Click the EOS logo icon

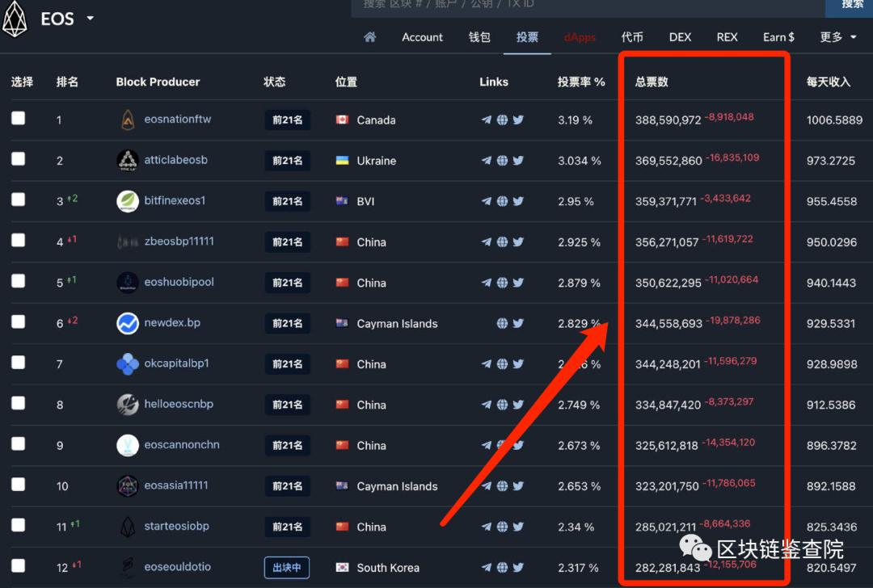tap(15, 19)
